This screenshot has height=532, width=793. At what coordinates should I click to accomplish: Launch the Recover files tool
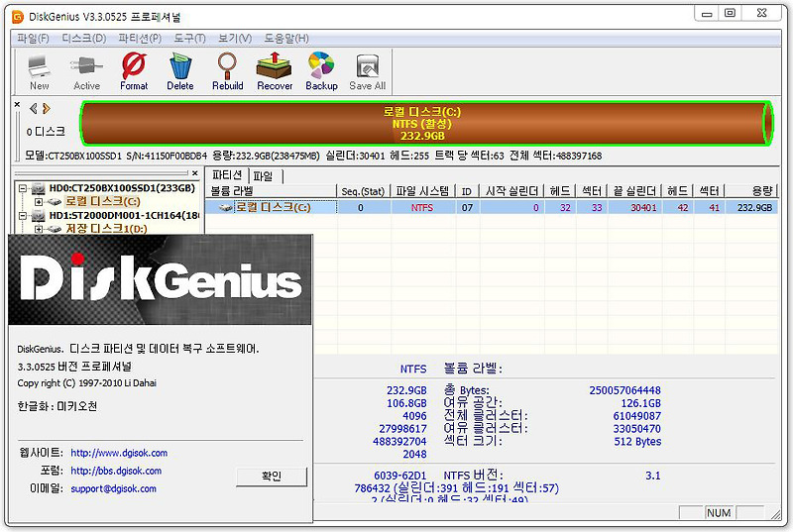(x=275, y=71)
